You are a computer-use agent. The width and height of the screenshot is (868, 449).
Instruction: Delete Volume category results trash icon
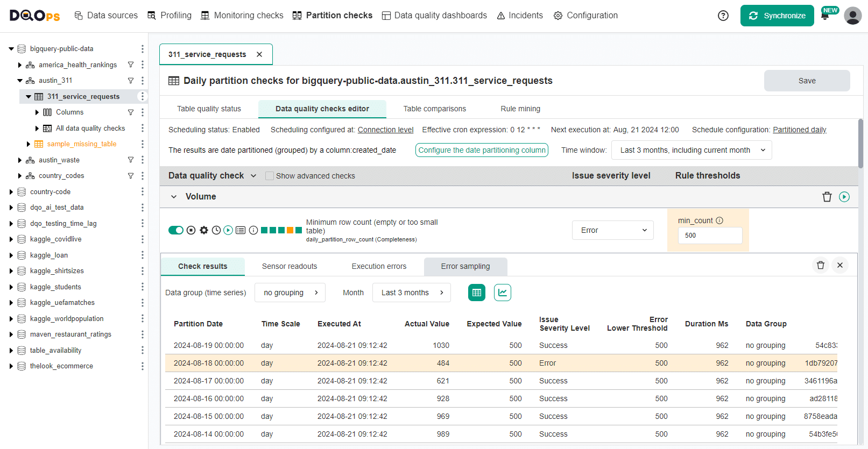click(827, 197)
